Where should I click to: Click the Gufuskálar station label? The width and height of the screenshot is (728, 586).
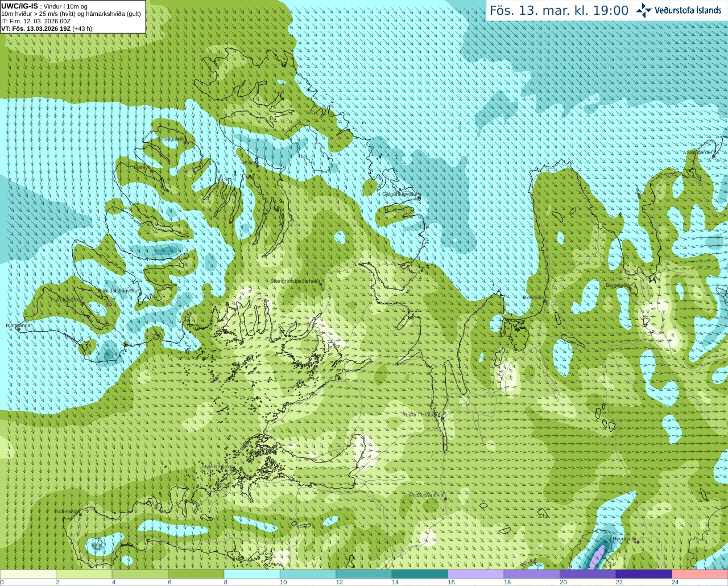(x=67, y=511)
